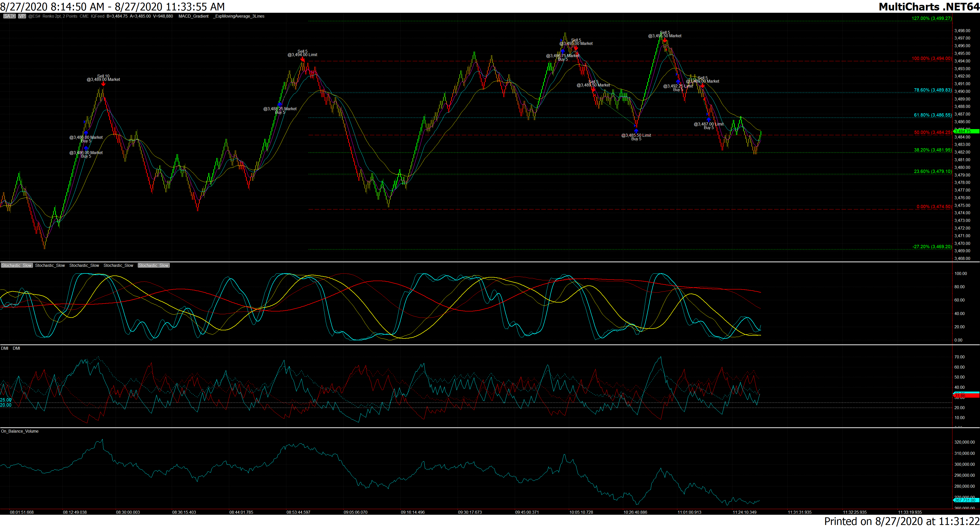The height and width of the screenshot is (527, 980).
Task: Click the Sell 10 @3,489.00 Market order label
Action: pyautogui.click(x=103, y=78)
